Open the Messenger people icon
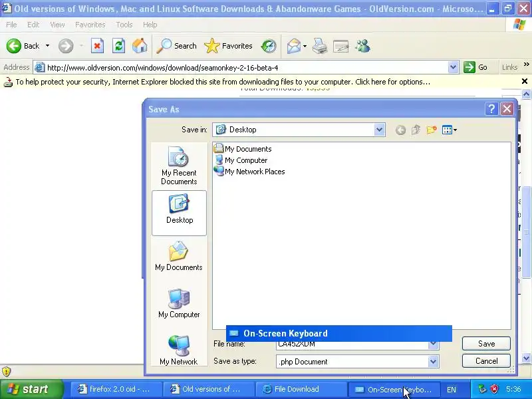The height and width of the screenshot is (399, 532). point(362,46)
